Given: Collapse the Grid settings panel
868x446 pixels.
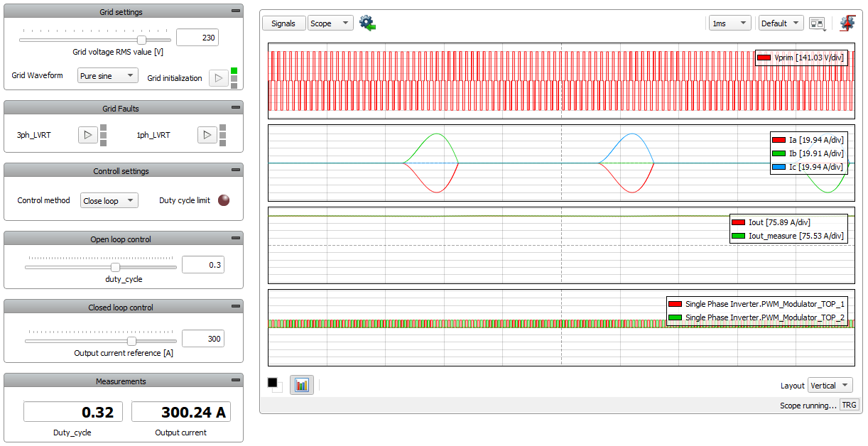Looking at the screenshot, I should coord(236,12).
